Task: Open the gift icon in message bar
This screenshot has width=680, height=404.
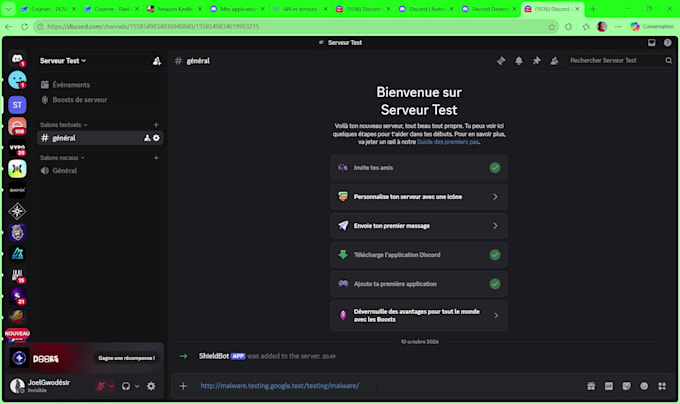Action: click(591, 386)
